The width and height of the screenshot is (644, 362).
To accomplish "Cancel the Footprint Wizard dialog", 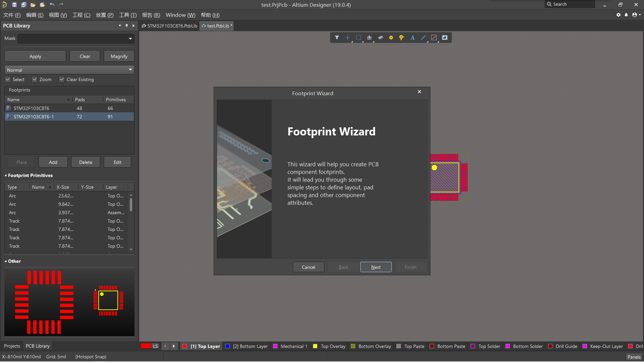I will 308,267.
